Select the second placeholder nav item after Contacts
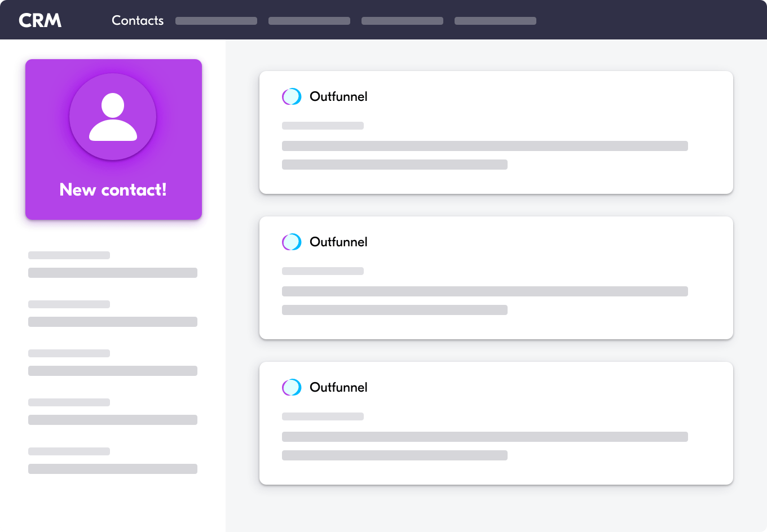 click(309, 21)
